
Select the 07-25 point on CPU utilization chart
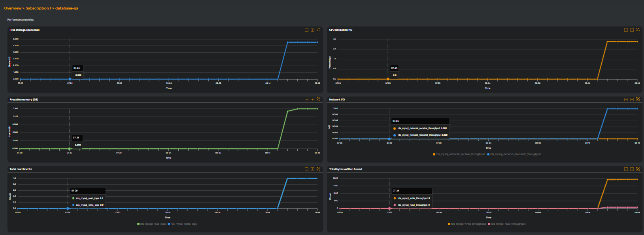point(388,79)
